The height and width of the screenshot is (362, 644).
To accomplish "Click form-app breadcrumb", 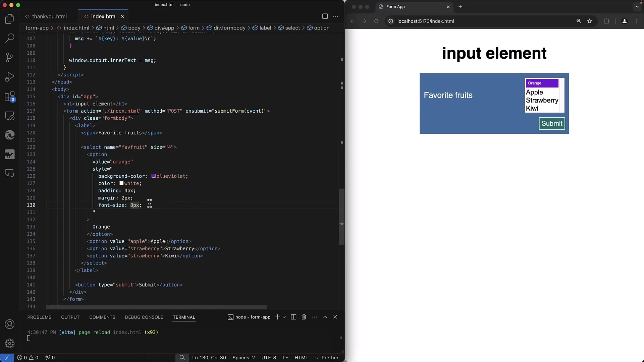I will coord(37,28).
